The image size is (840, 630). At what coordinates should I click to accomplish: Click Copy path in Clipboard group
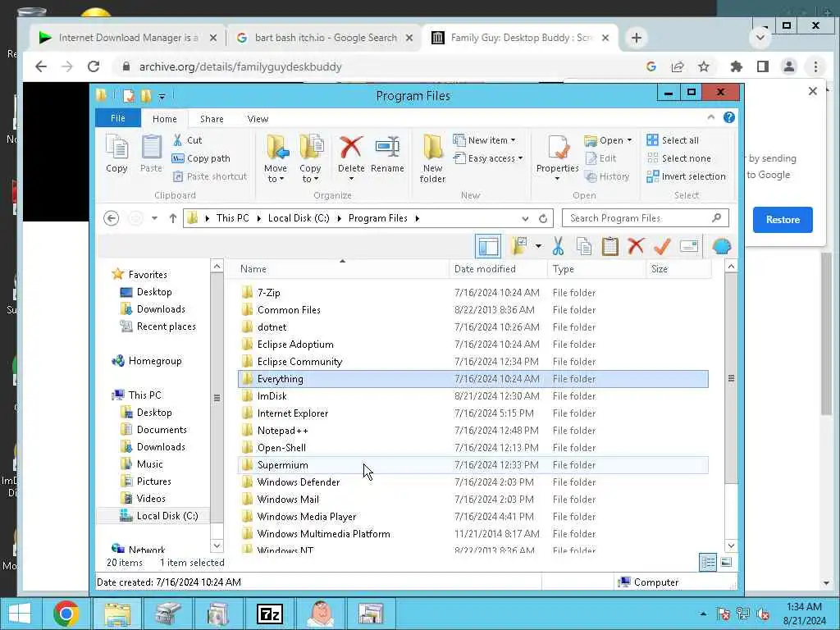pos(202,158)
